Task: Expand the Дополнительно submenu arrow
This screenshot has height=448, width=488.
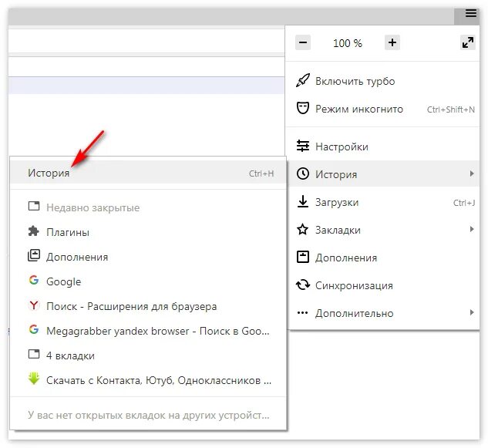Action: pos(472,312)
